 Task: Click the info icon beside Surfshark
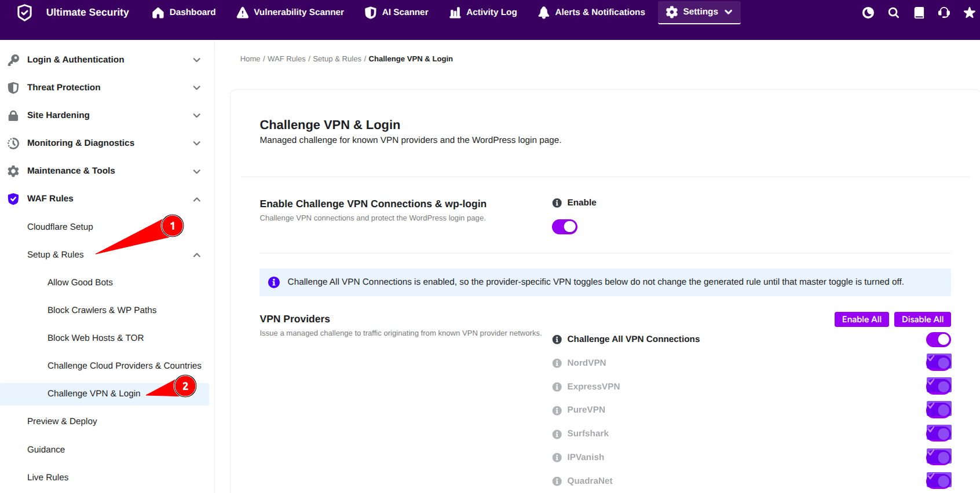557,434
